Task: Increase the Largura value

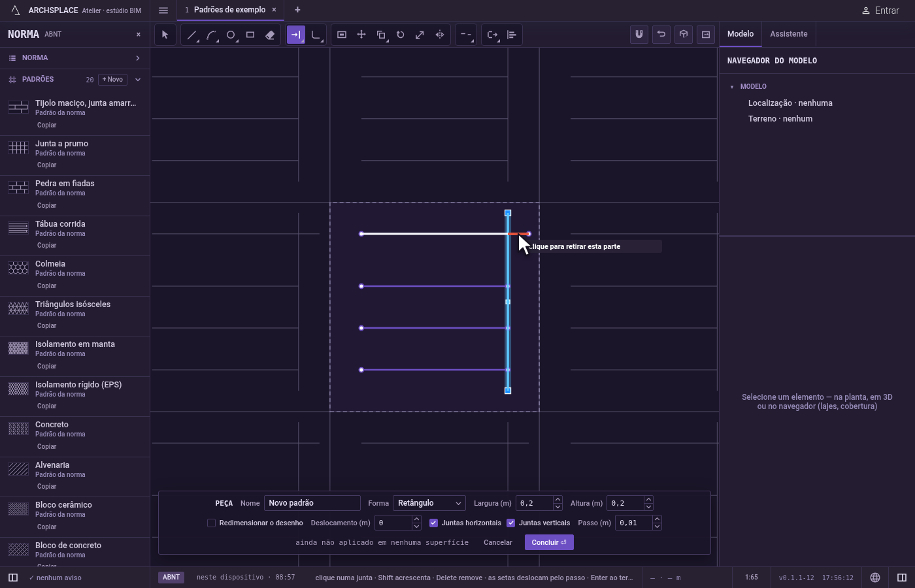Action: (x=557, y=500)
